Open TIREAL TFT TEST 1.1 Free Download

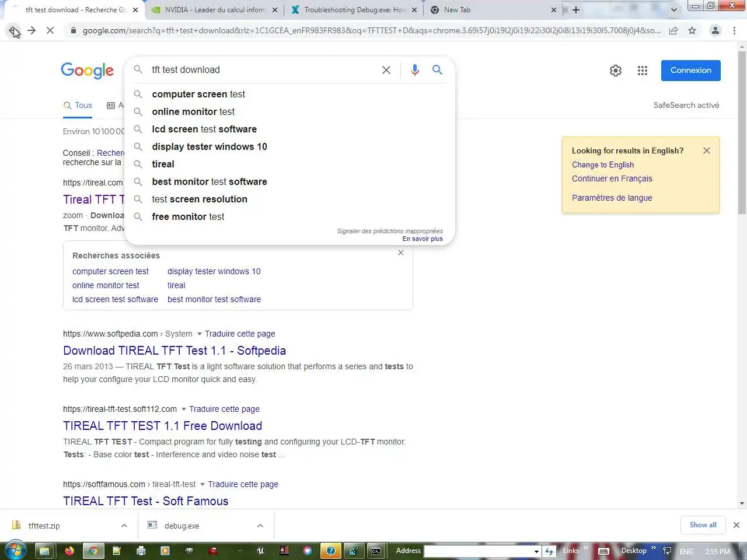[163, 426]
